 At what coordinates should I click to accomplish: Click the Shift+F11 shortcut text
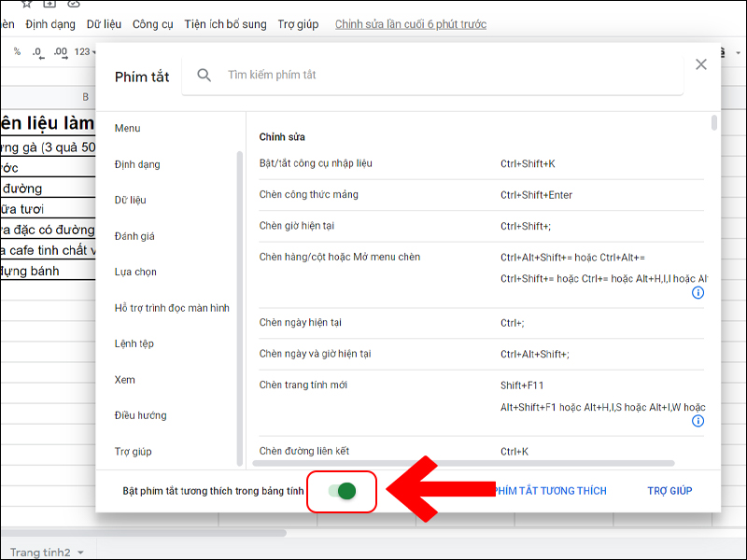pyautogui.click(x=522, y=385)
